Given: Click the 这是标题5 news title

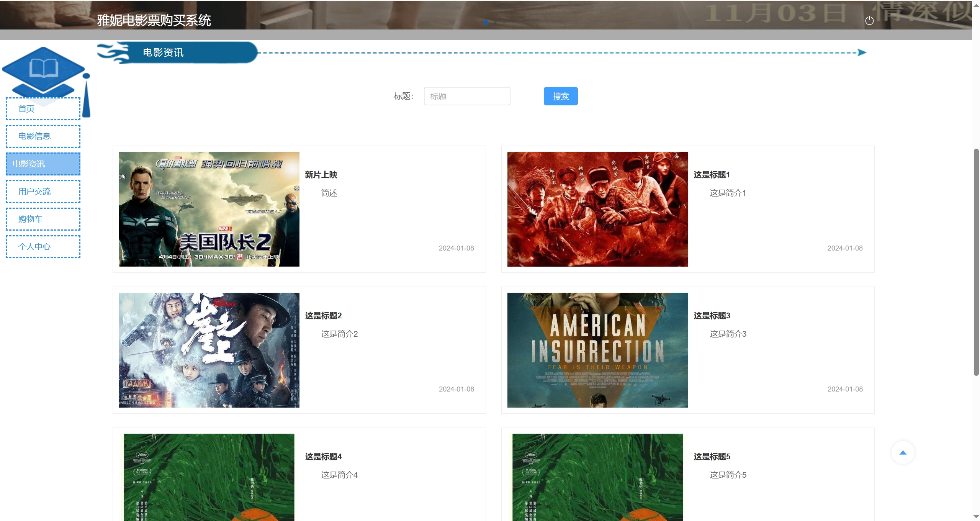Looking at the screenshot, I should pos(712,457).
